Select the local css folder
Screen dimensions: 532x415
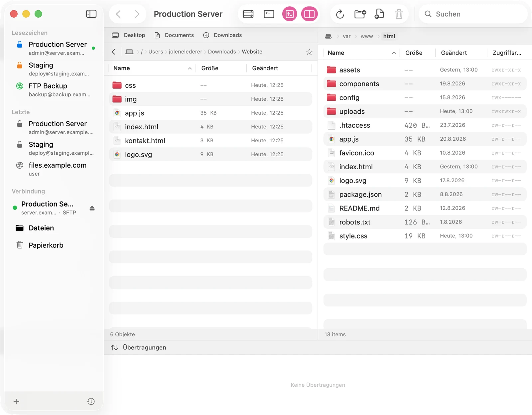click(x=210, y=85)
